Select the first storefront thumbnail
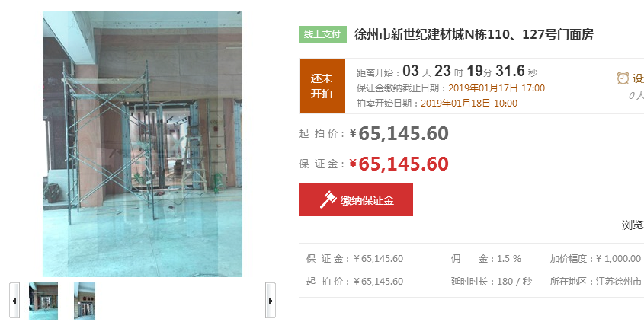 click(x=43, y=301)
